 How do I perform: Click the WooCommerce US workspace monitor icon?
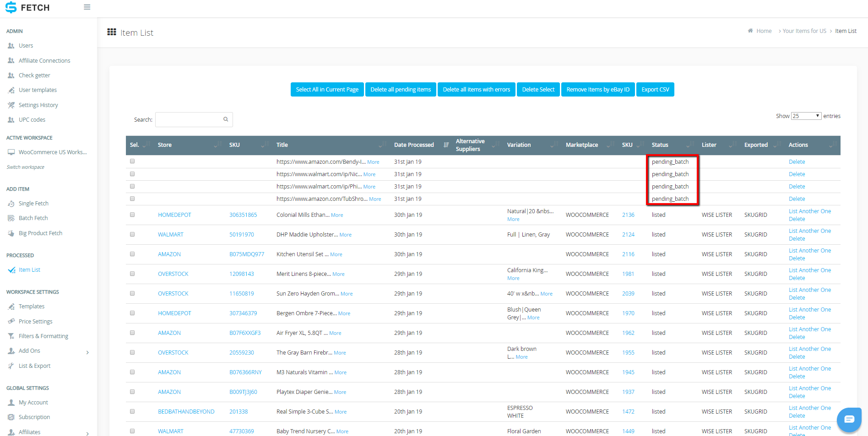point(11,152)
